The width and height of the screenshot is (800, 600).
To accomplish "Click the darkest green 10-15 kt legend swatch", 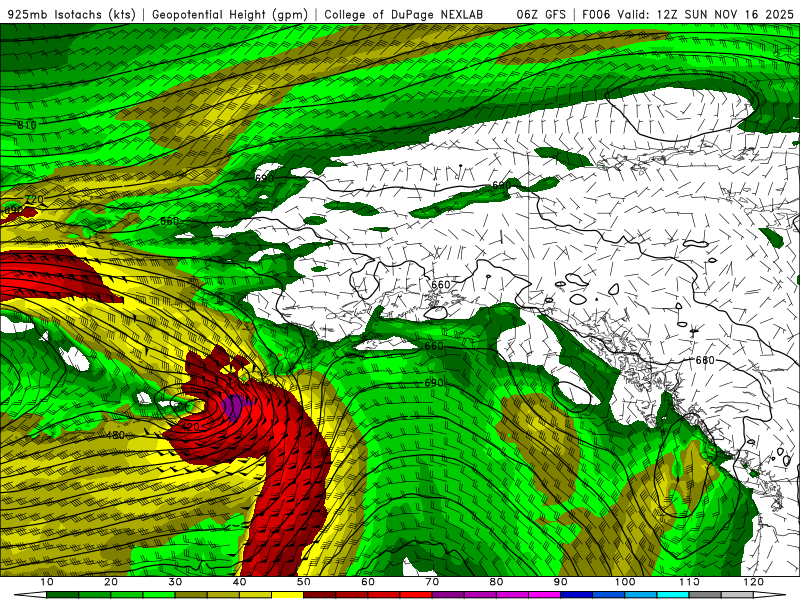I will pyautogui.click(x=62, y=595).
